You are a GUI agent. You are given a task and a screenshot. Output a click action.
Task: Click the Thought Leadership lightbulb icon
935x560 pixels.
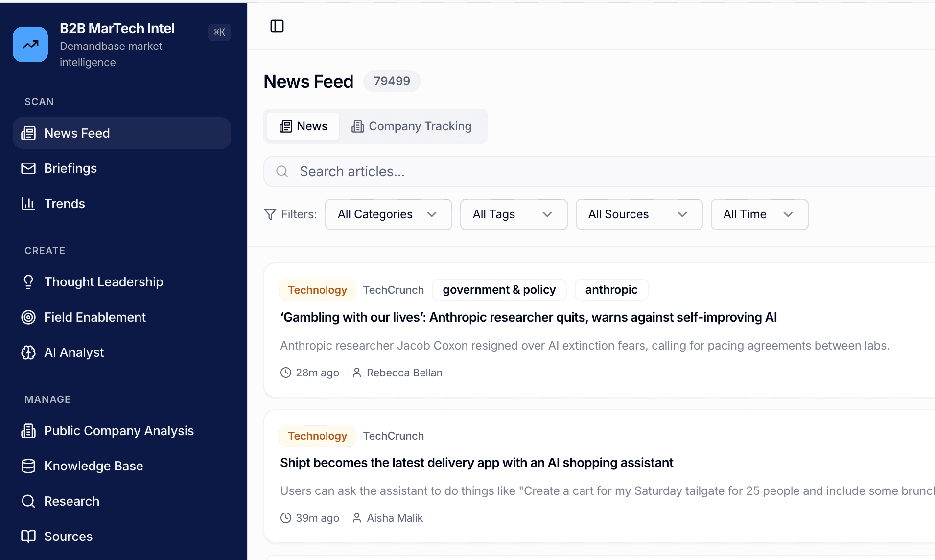coord(28,282)
